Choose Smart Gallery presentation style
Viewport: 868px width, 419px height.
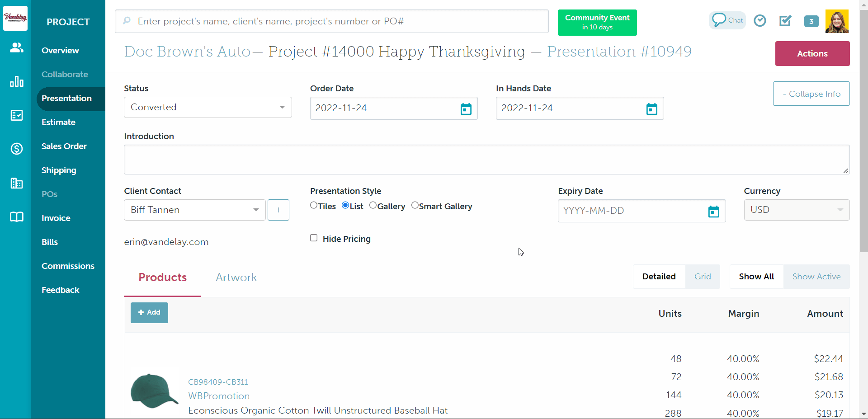pos(415,206)
